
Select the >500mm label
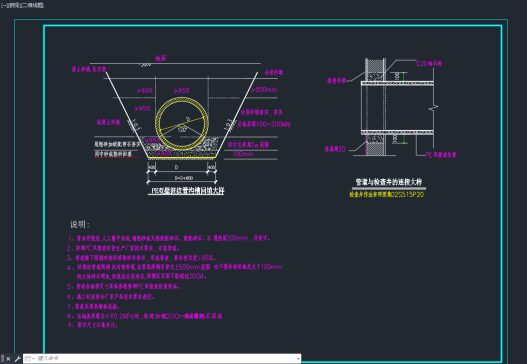[x=264, y=90]
